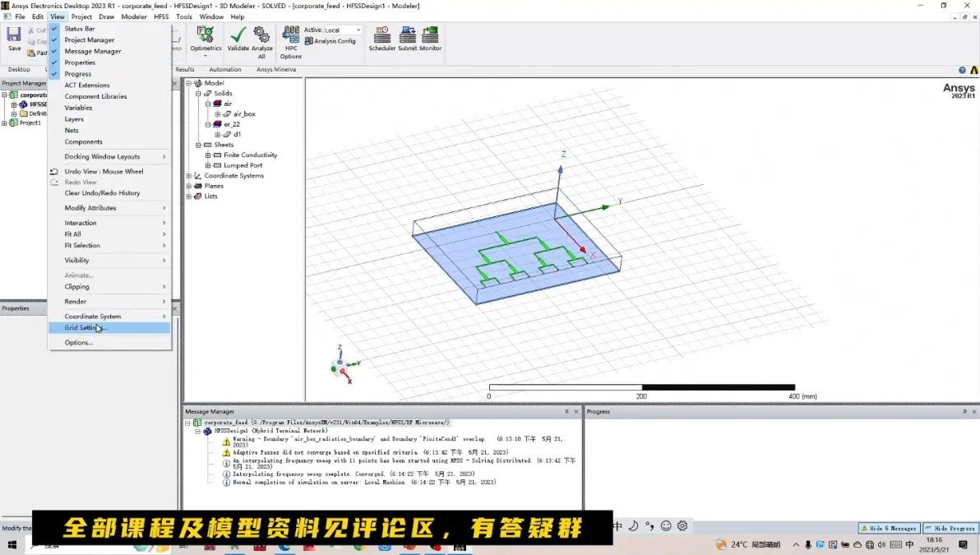
Task: Expand the Project1 node
Action: (4, 123)
